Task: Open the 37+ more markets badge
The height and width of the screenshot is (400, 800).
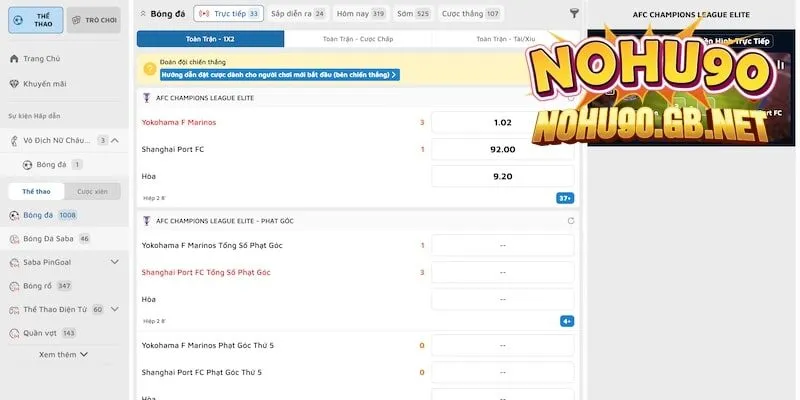Action: (x=565, y=198)
